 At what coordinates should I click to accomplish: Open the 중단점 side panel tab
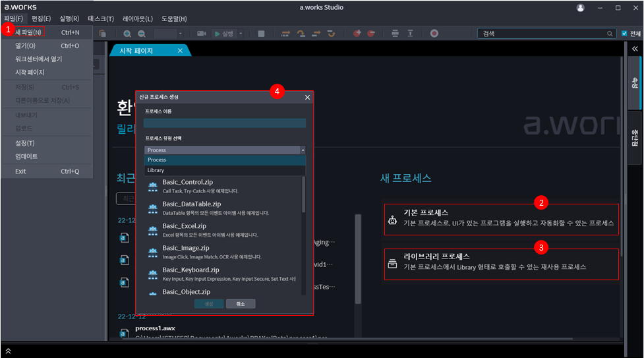click(635, 138)
